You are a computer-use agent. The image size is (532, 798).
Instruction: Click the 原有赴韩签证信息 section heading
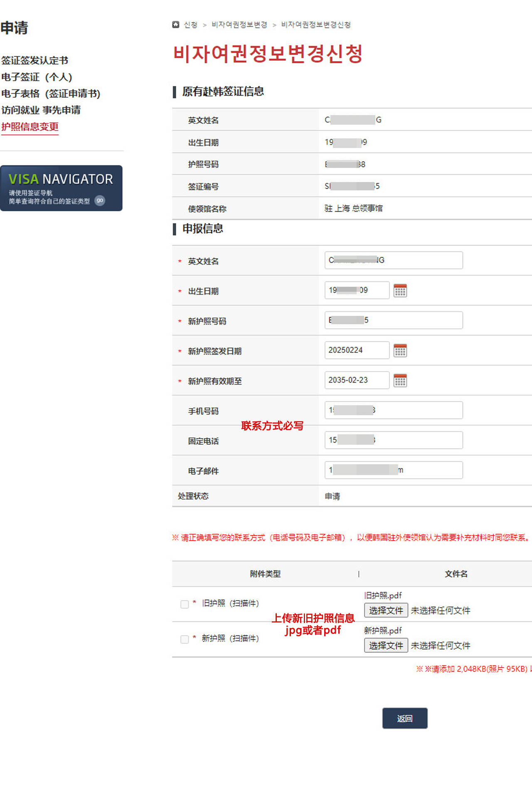click(x=223, y=91)
